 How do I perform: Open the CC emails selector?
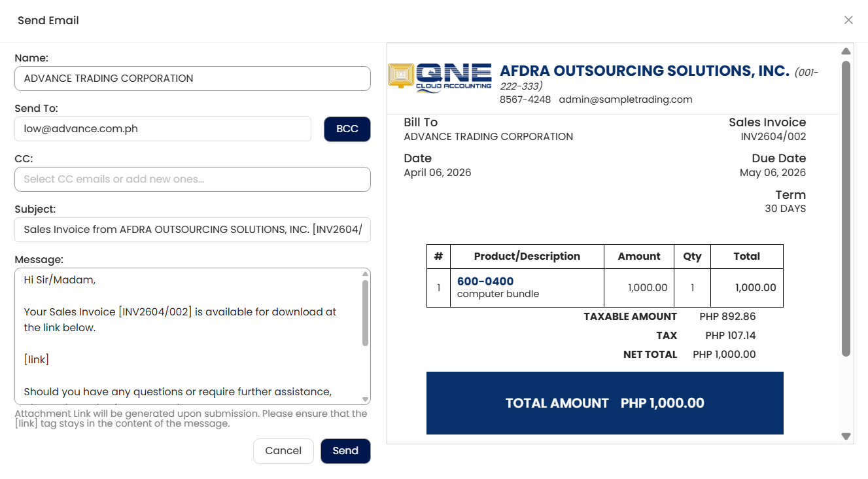(192, 179)
